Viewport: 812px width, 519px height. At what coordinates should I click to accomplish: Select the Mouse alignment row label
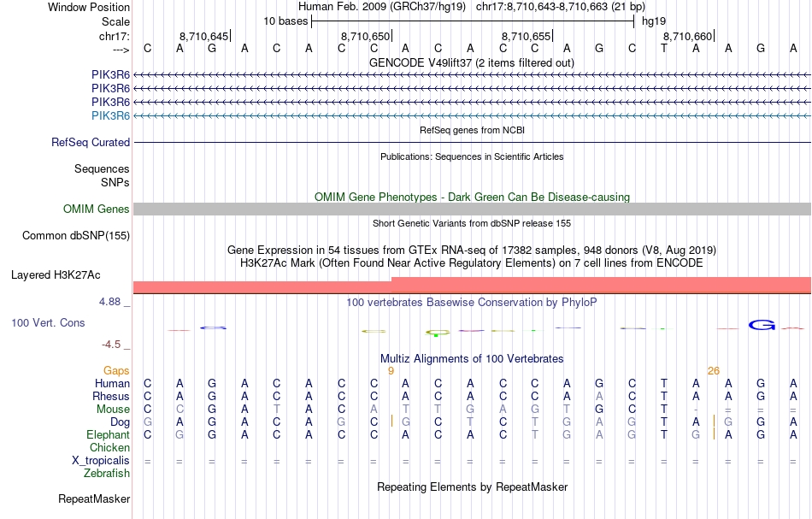pos(113,410)
